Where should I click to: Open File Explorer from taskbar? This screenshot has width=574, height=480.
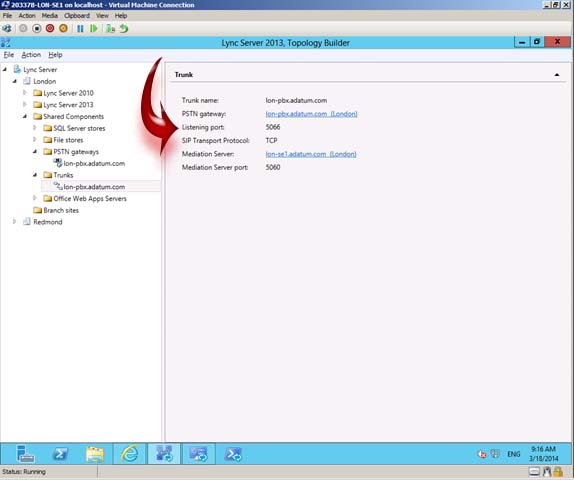tap(95, 454)
